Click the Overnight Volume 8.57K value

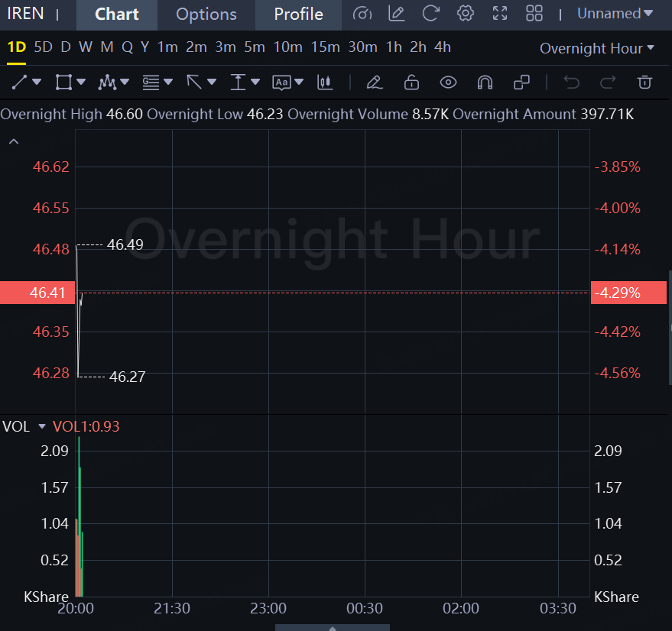(x=430, y=115)
